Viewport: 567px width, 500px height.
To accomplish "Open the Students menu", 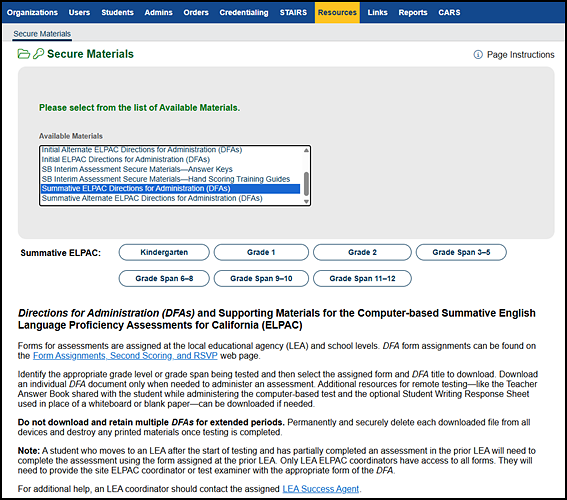I will [x=117, y=13].
